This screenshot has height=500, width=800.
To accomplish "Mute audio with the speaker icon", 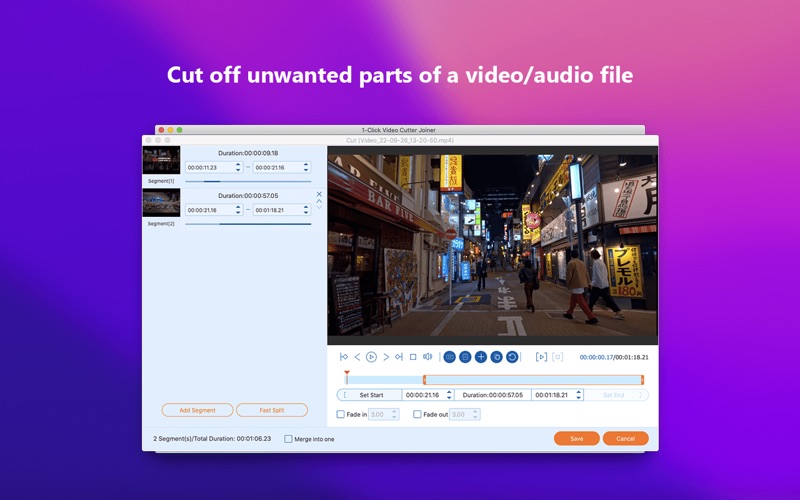I will click(x=427, y=357).
